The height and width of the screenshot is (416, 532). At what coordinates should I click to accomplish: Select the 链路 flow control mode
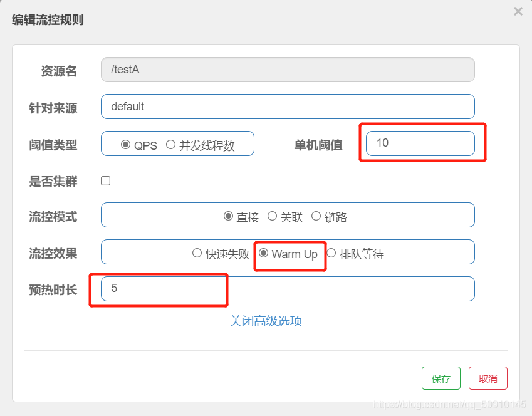point(316,216)
